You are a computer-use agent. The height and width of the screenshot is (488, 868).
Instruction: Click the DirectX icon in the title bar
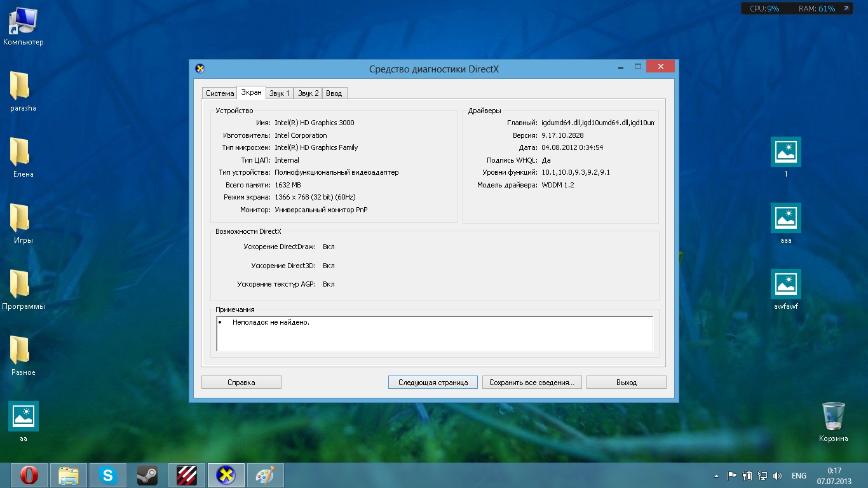click(x=200, y=69)
